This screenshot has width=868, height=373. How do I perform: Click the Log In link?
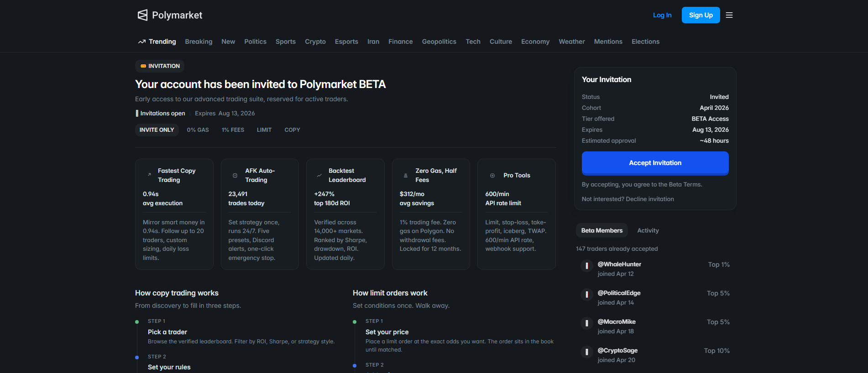(x=662, y=15)
